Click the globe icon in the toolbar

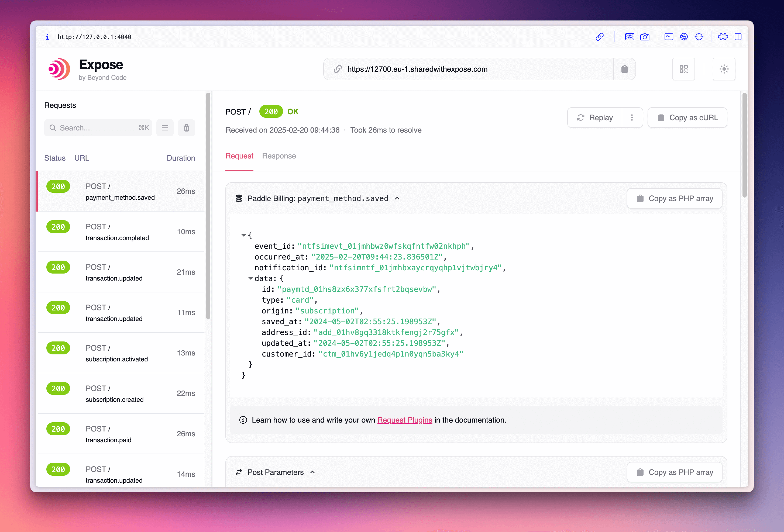point(684,37)
